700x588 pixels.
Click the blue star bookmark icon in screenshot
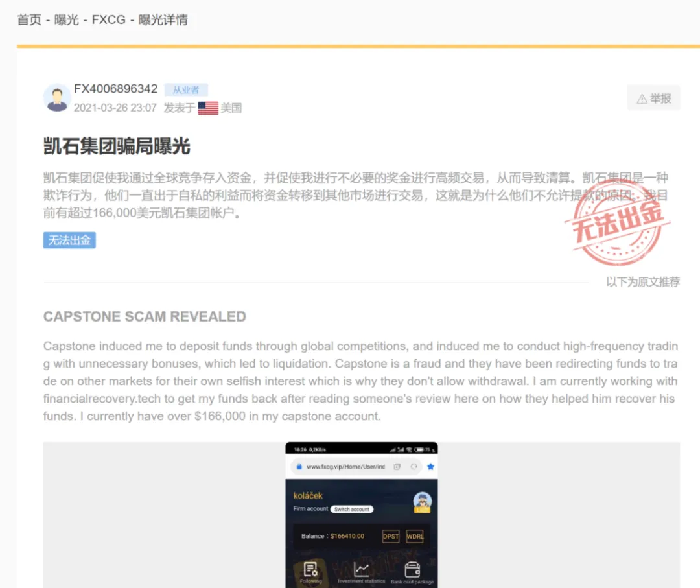(x=430, y=467)
